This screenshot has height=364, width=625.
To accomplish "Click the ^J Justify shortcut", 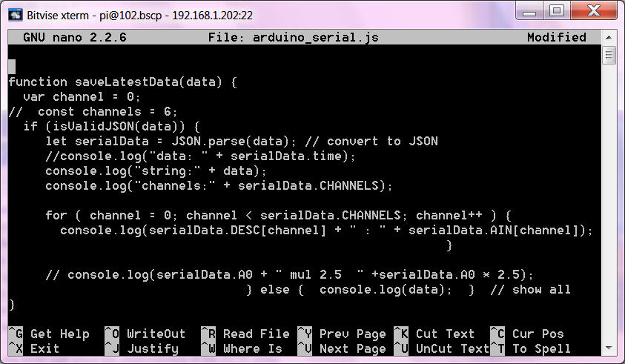I will tap(141, 348).
